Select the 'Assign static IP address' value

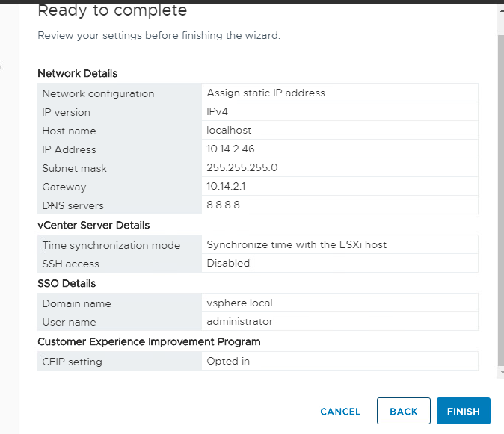pos(265,93)
